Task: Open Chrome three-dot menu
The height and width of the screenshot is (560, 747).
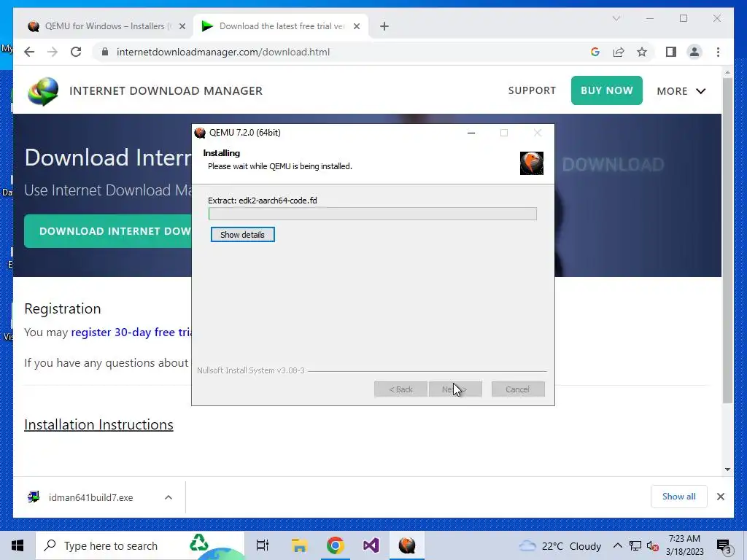Action: (x=718, y=52)
